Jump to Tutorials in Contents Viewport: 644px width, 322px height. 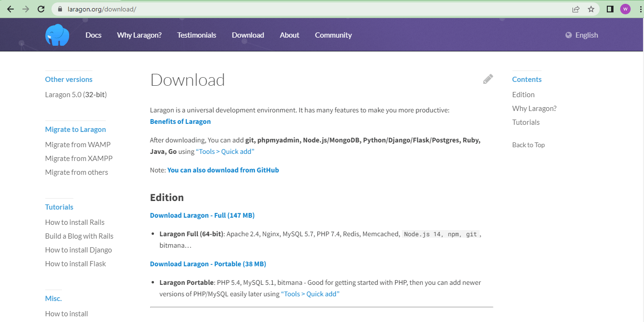pyautogui.click(x=526, y=122)
